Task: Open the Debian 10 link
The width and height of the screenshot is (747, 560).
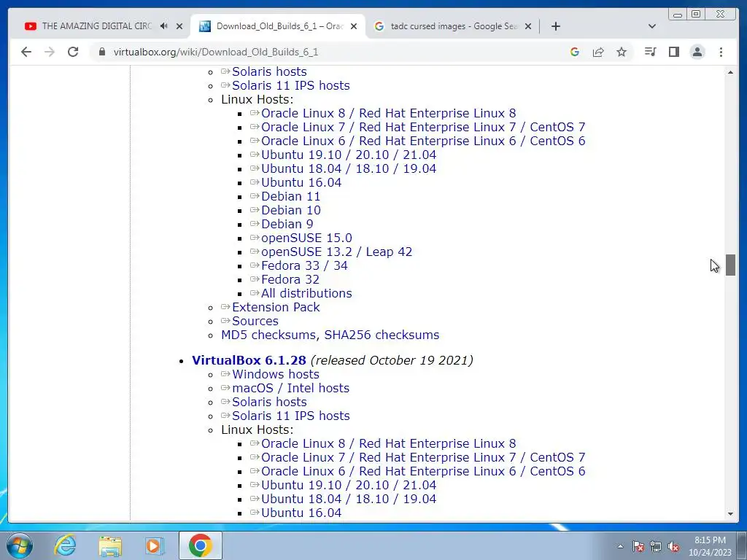Action: click(290, 211)
